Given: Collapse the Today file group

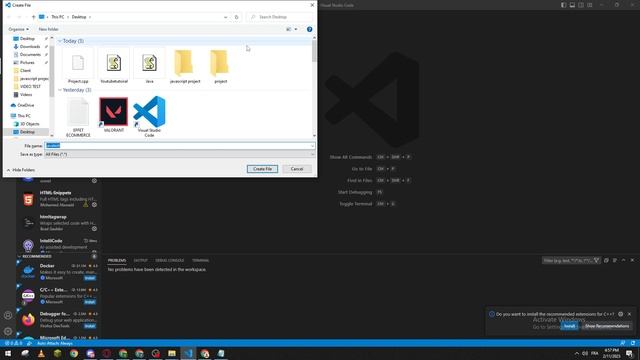Looking at the screenshot, I should pyautogui.click(x=60, y=41).
